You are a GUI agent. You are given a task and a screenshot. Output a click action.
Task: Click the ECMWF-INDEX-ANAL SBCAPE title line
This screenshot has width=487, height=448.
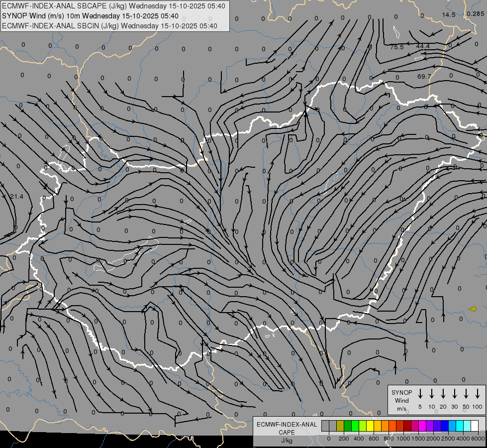click(x=113, y=6)
